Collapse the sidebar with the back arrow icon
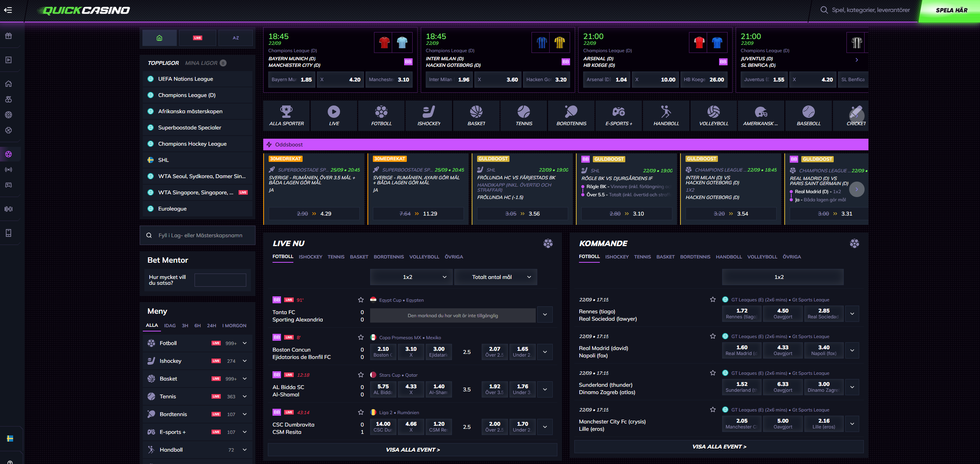Viewport: 980px width, 464px height. [x=8, y=10]
